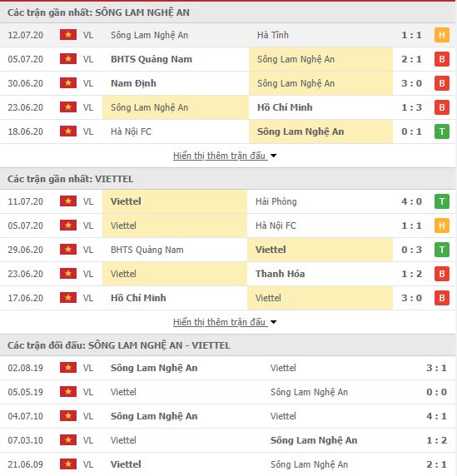This screenshot has height=476, width=457.
Task: Click Vietnam flag in 18.06.20 Hà Nội FC row
Action: coord(68,131)
